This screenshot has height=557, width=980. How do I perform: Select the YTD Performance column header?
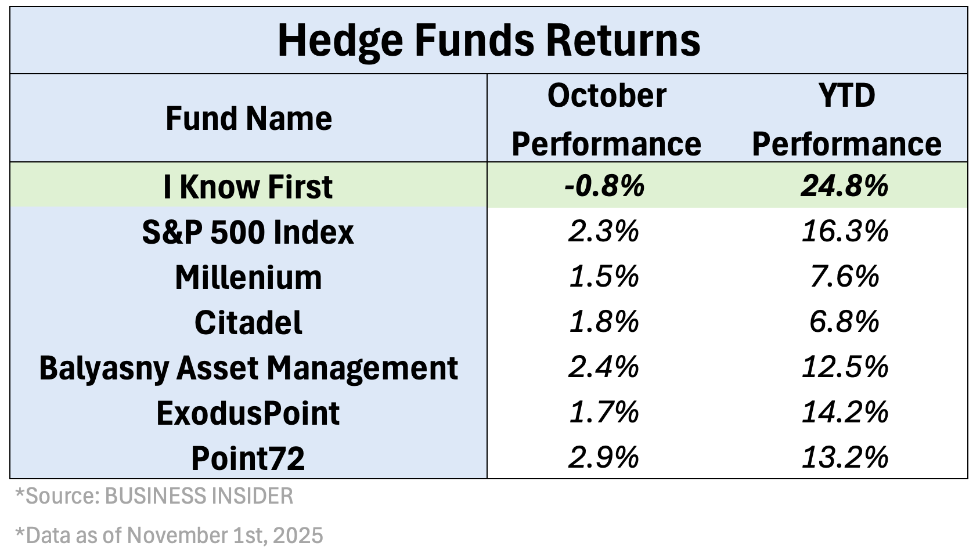846,120
